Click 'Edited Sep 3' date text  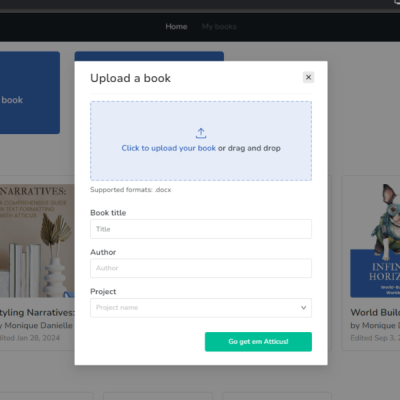pos(375,338)
